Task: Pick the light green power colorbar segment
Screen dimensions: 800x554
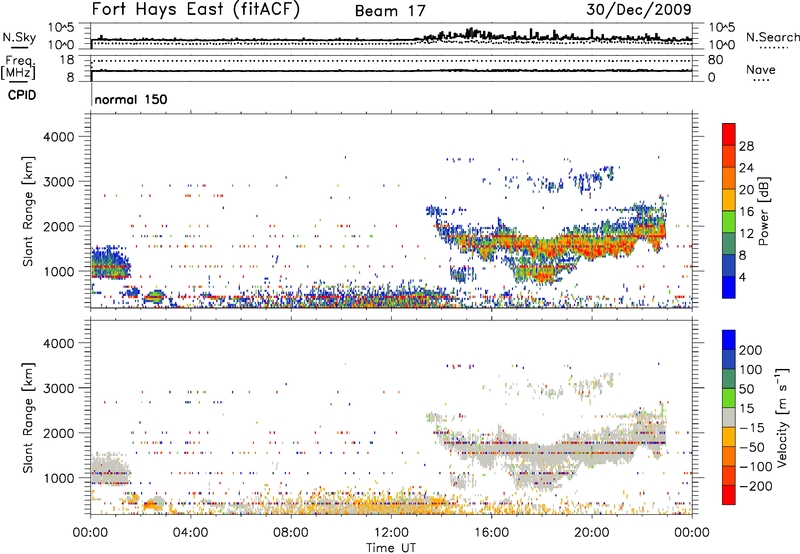Action: (729, 221)
